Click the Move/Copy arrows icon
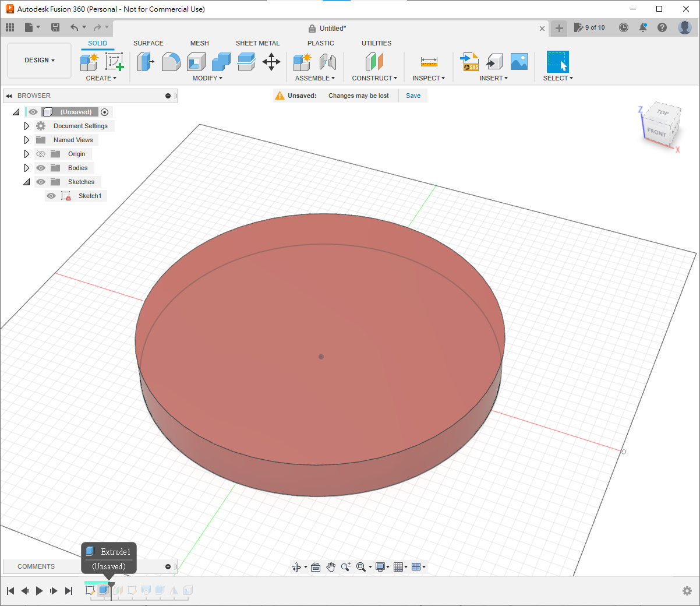700x606 pixels. 271,61
